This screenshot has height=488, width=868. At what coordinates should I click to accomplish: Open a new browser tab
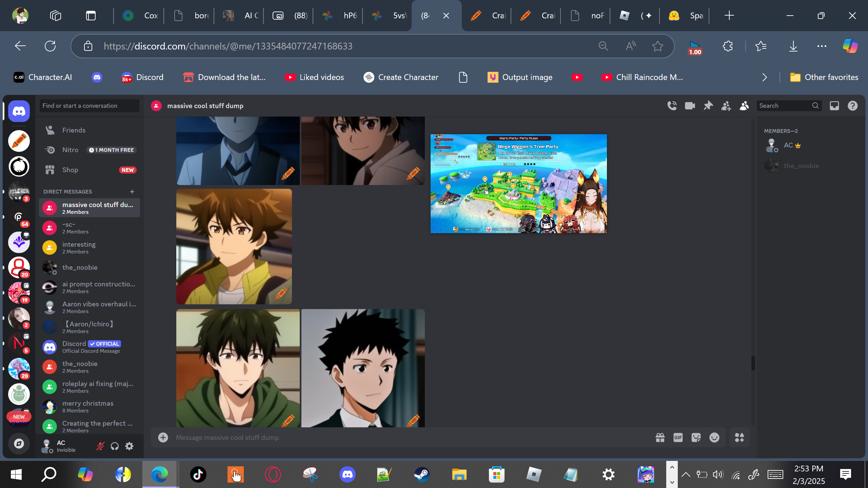tap(729, 16)
